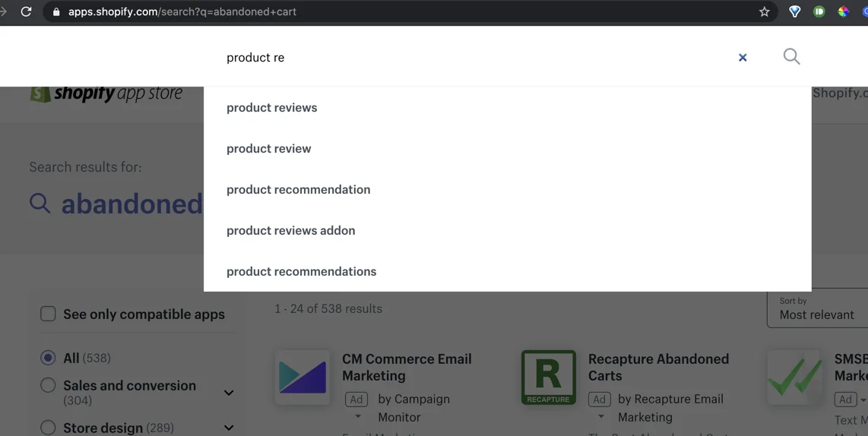Screen dimensions: 868x436
Task: Click the Shopify app store logo
Action: pyautogui.click(x=106, y=94)
